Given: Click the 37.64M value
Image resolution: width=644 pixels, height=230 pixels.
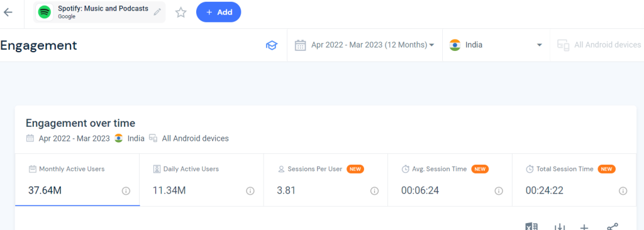Looking at the screenshot, I should [45, 190].
